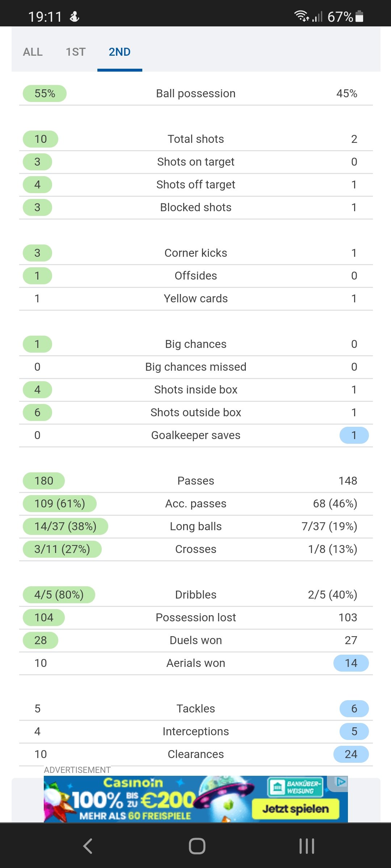Image resolution: width=391 pixels, height=868 pixels.
Task: Open the recent apps icon
Action: [307, 846]
